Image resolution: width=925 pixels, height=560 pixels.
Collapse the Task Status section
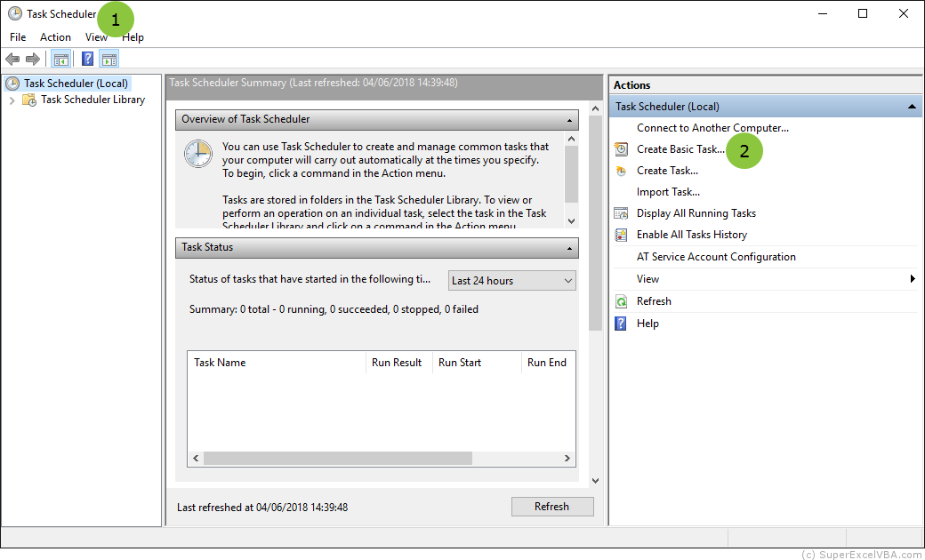(569, 248)
